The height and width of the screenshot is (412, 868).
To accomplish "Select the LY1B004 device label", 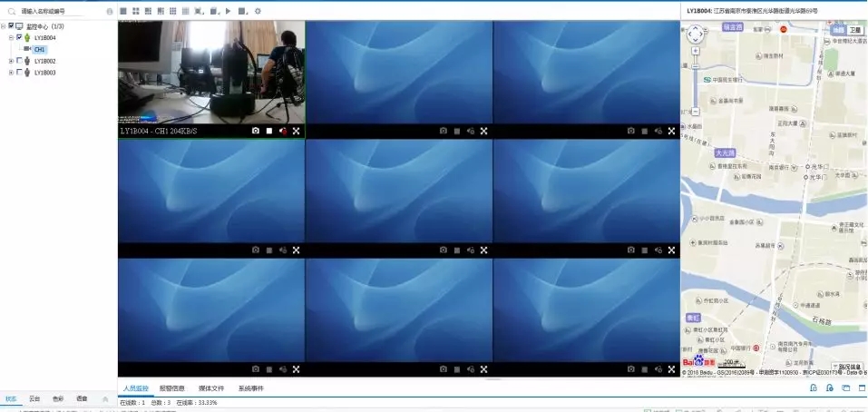I will tap(44, 37).
